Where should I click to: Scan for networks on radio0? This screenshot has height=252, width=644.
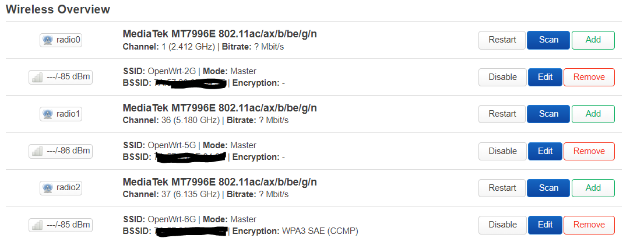[x=548, y=40]
